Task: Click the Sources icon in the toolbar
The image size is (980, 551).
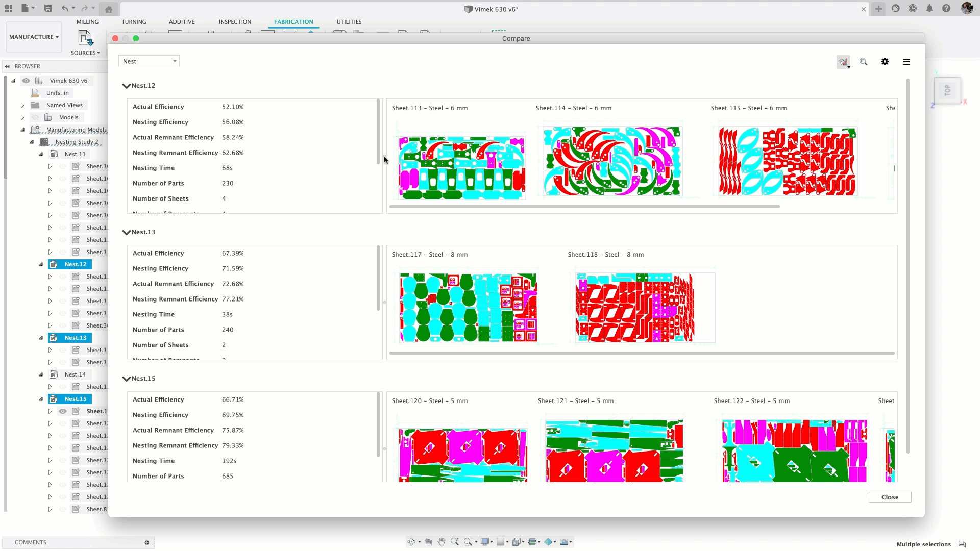Action: tap(85, 39)
